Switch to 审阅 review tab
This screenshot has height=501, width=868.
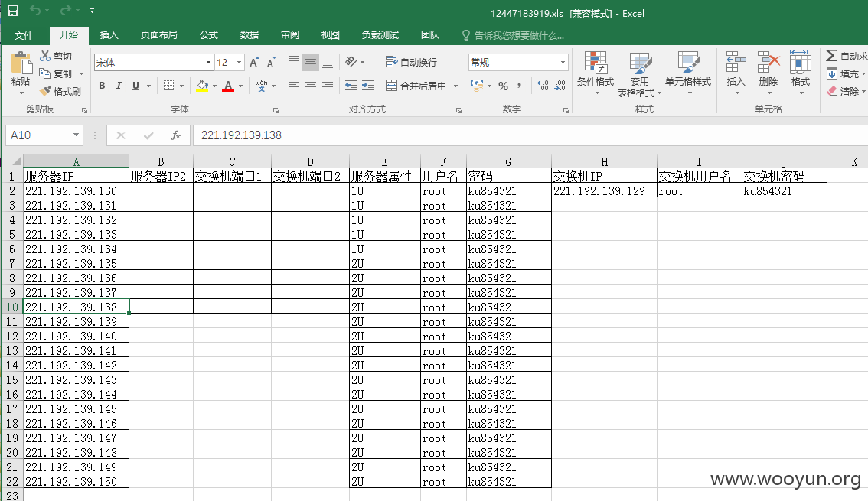[x=290, y=35]
